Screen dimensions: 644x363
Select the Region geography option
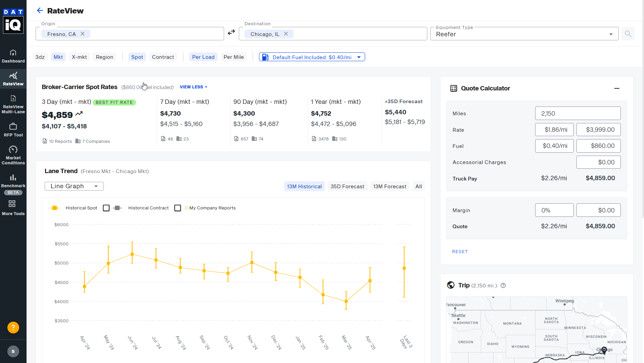(x=104, y=57)
